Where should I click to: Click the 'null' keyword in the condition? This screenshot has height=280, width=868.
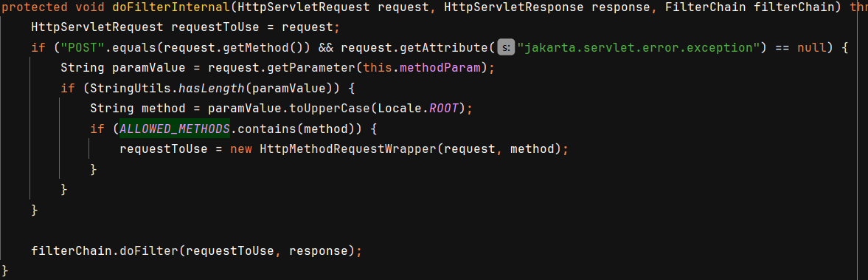(812, 48)
